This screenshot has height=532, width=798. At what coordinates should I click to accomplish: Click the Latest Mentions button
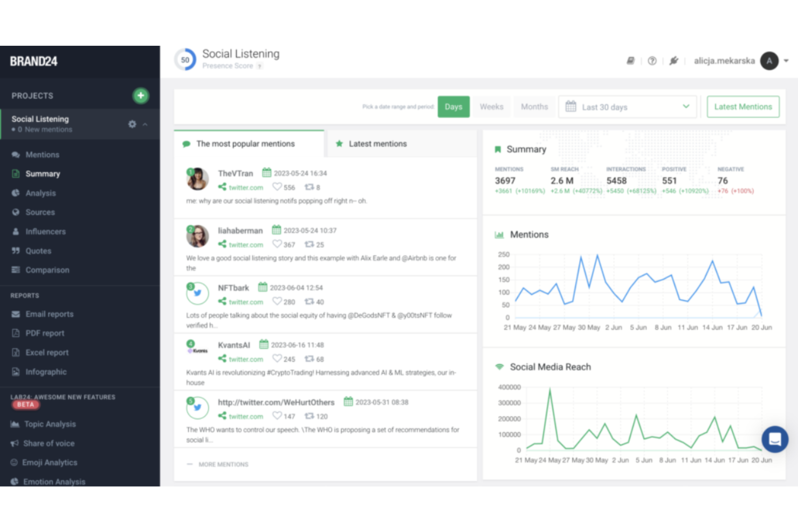point(743,107)
